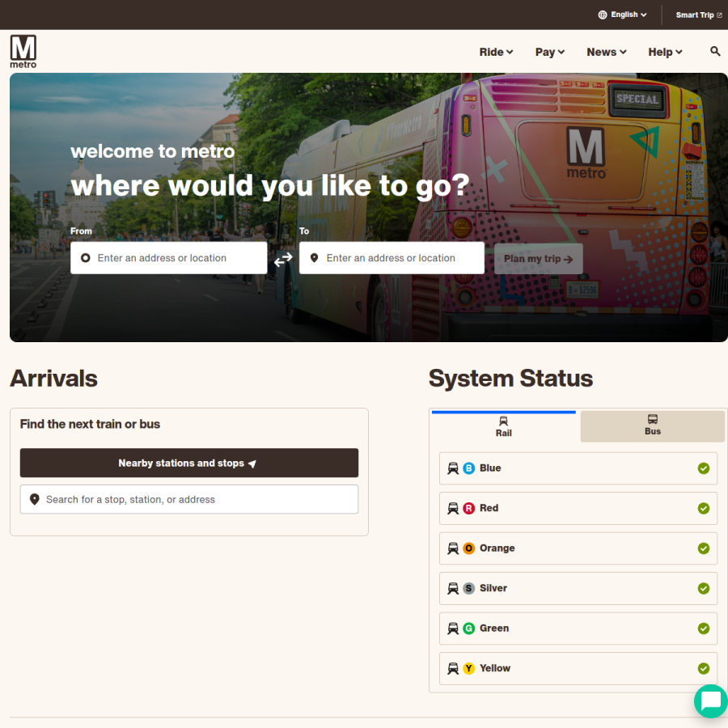728x728 pixels.
Task: Swap From and To locations arrows
Action: pos(283,259)
